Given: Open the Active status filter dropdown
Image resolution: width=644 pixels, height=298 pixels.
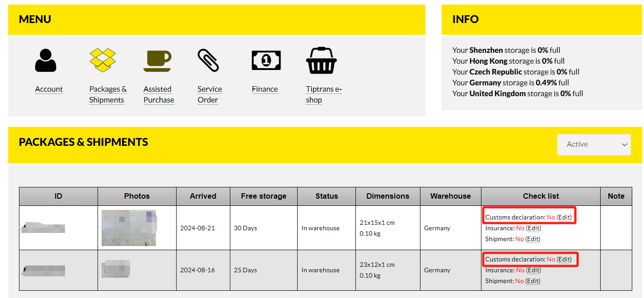Looking at the screenshot, I should pos(593,144).
